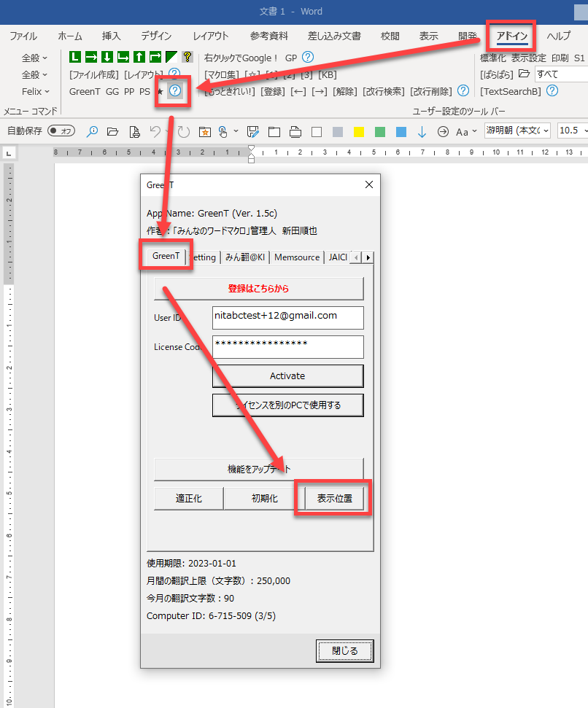
Task: Open the アドイン ribbon tab
Action: (512, 36)
